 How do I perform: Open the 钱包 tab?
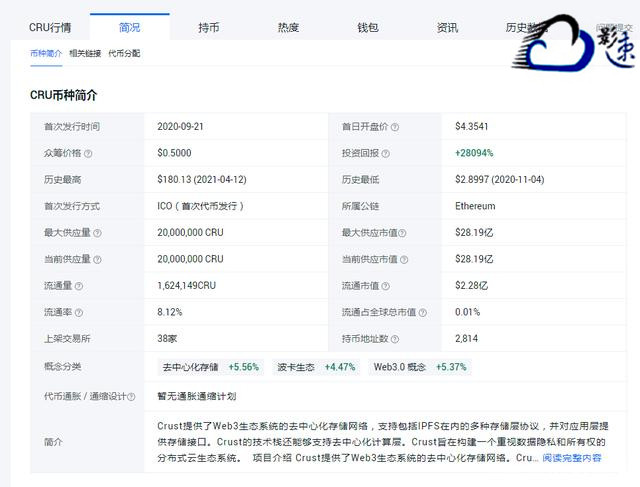368,27
